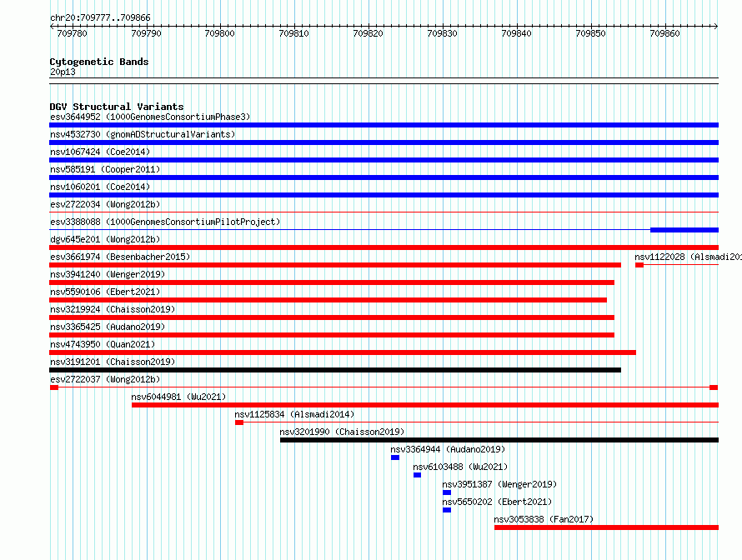Click the esv2722034 (Wong2012b) label
The image size is (742, 560).
105,204
